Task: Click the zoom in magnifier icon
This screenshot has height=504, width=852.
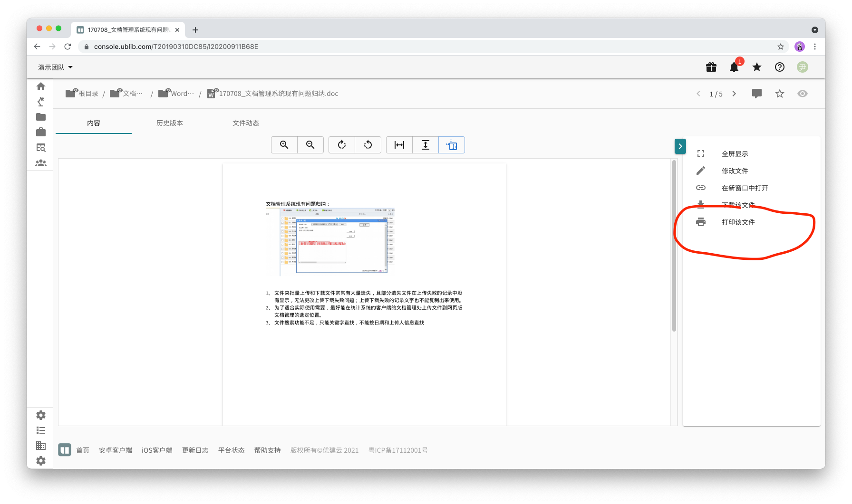Action: pyautogui.click(x=284, y=145)
